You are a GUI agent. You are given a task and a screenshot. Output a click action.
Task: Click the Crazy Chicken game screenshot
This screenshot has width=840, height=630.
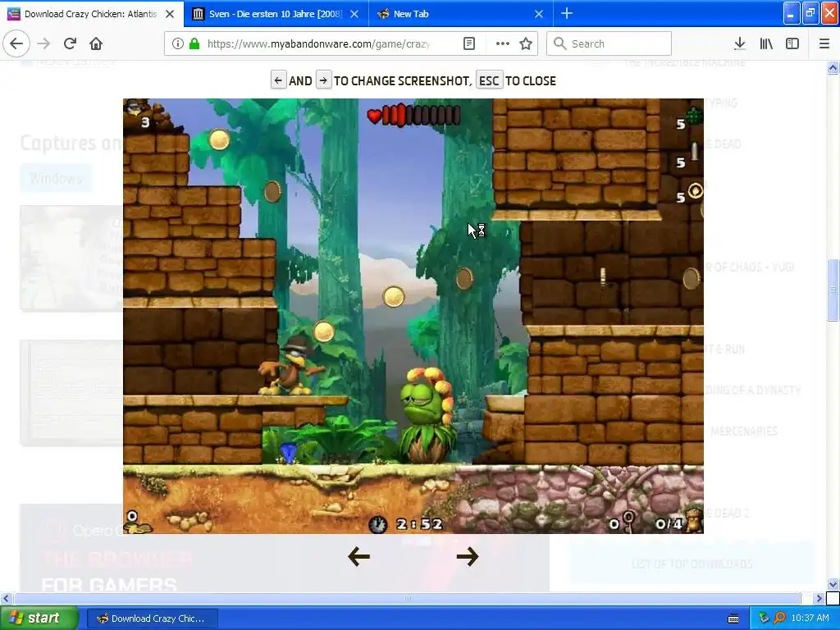413,316
